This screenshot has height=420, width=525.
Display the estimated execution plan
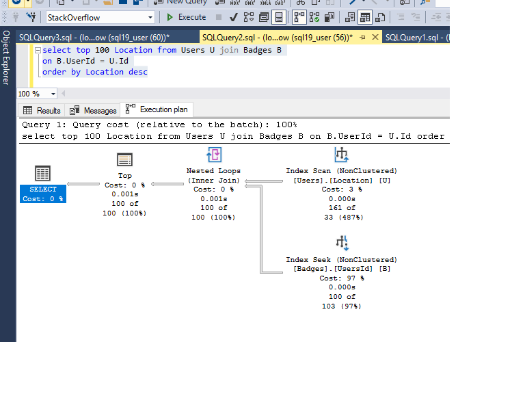pyautogui.click(x=249, y=17)
